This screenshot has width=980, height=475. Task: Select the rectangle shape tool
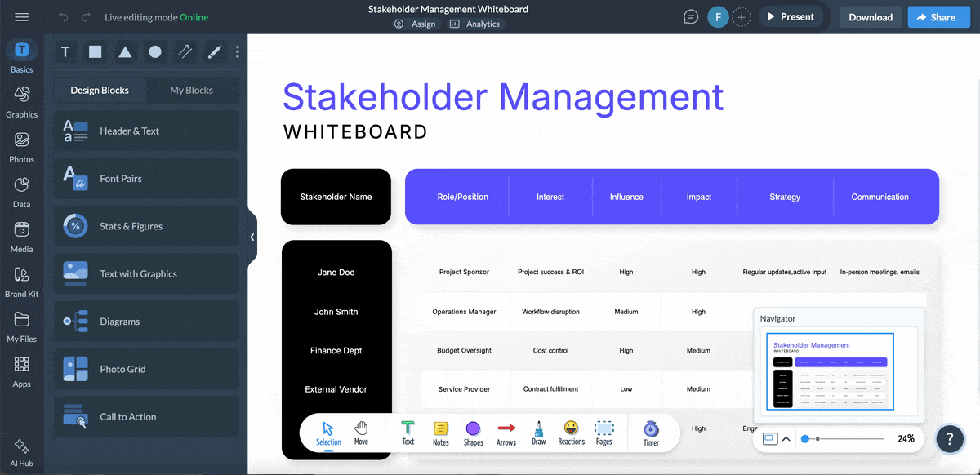[x=94, y=51]
